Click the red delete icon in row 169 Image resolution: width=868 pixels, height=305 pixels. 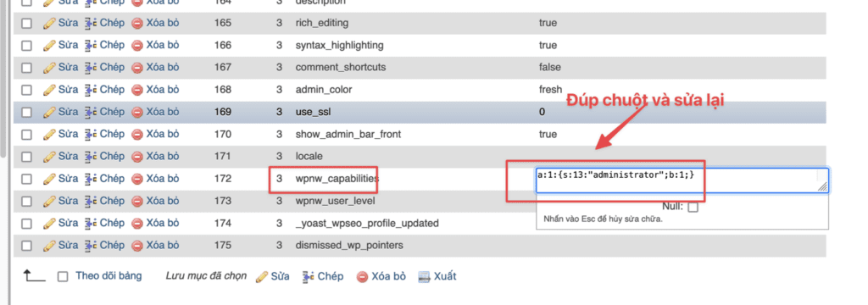coord(137,113)
